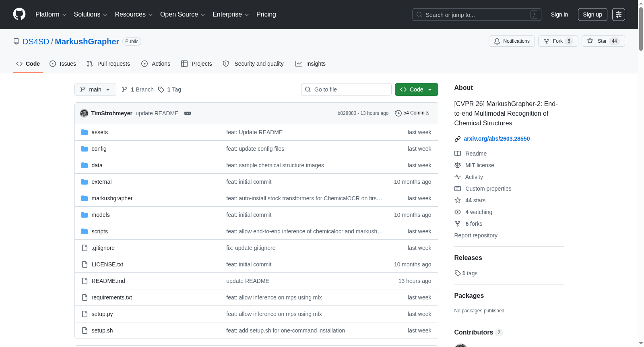Viewport: 644px width, 347px height.
Task: Open the Releases section heading
Action: point(468,258)
